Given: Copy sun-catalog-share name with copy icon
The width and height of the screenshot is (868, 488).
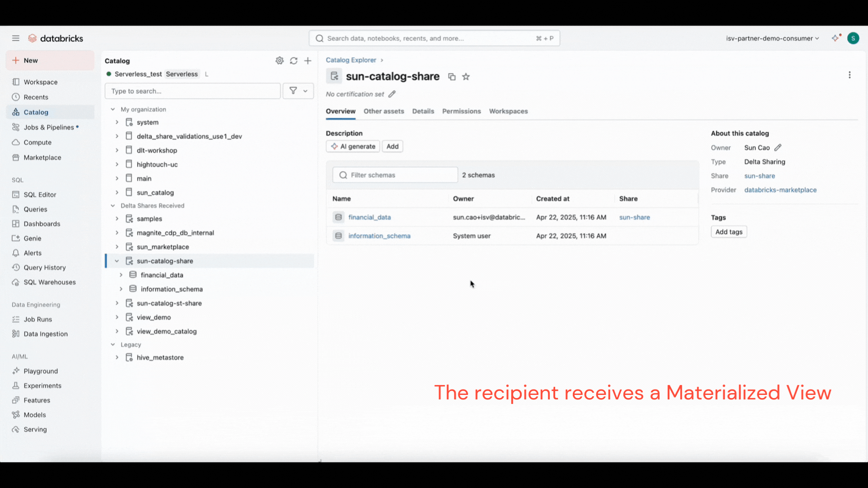Looking at the screenshot, I should click(x=452, y=77).
